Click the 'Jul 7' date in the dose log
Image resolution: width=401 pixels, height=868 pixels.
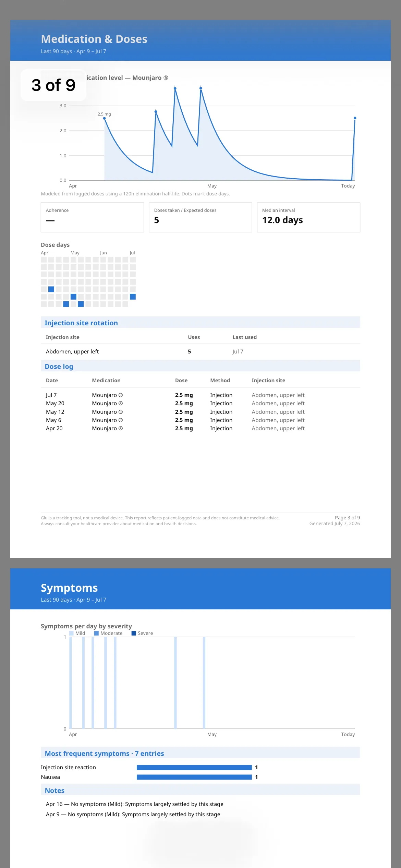(x=51, y=395)
